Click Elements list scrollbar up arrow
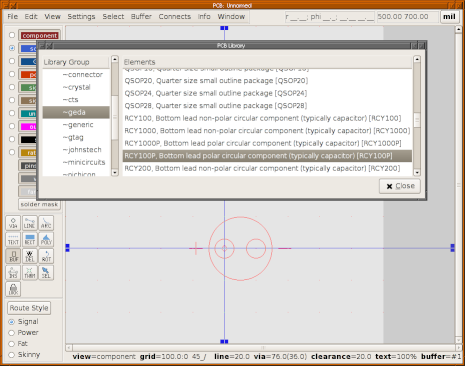Viewport: 465px width, 366px height. pos(417,59)
